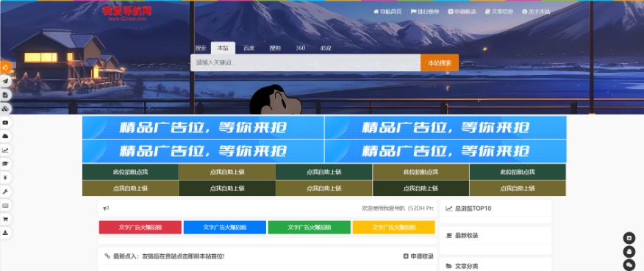Click the 申请收录 link beside 最新点入
This screenshot has height=271, width=644.
point(418,256)
